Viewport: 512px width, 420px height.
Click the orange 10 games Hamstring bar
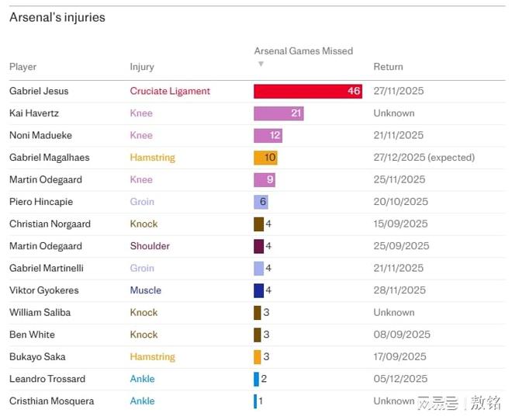point(265,158)
